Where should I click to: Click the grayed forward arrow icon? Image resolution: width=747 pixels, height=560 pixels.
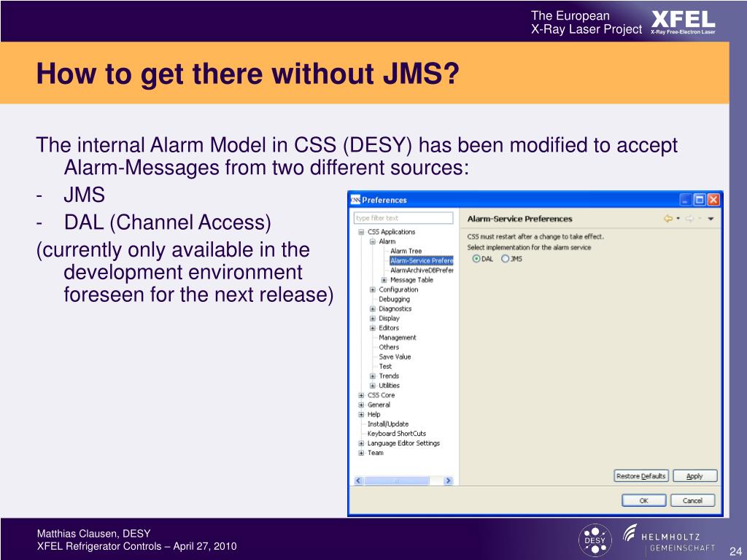coord(689,219)
